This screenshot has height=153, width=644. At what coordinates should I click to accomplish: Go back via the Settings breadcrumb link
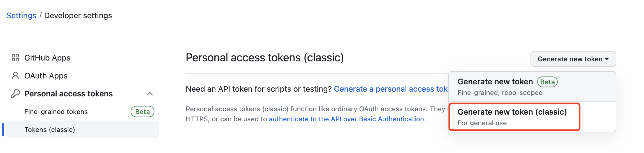pos(21,15)
